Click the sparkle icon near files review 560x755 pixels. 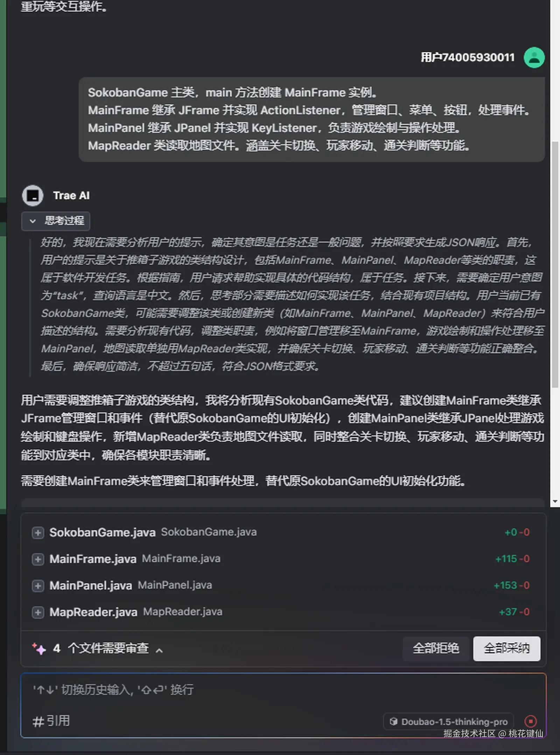click(x=39, y=649)
